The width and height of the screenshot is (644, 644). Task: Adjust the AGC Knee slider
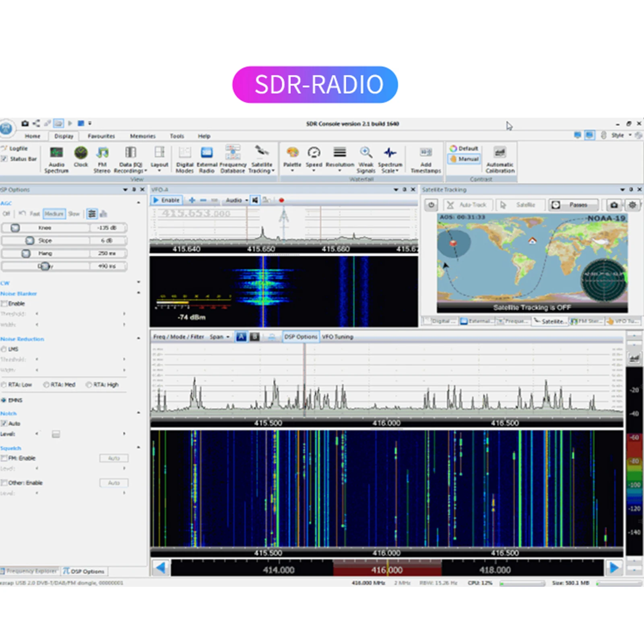[15, 228]
